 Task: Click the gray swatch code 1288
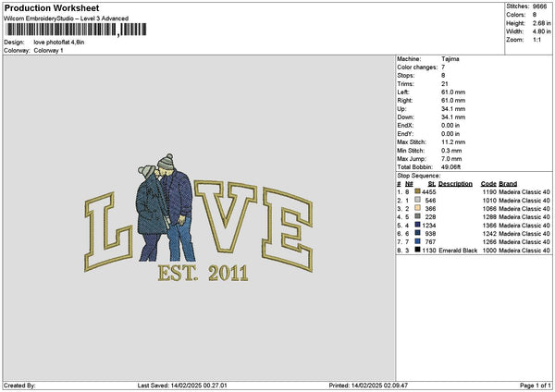(418, 216)
